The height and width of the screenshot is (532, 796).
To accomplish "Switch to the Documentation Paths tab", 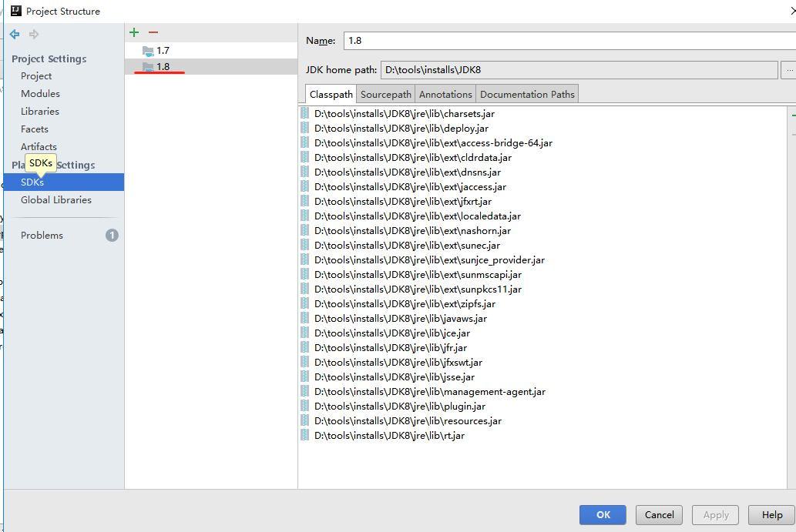I will pyautogui.click(x=526, y=93).
